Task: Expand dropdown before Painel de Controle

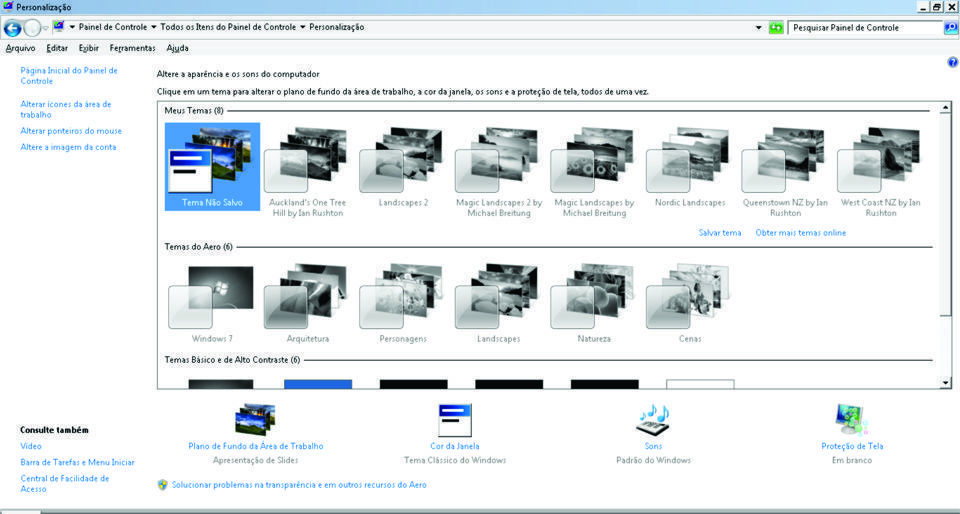Action: 73,28
